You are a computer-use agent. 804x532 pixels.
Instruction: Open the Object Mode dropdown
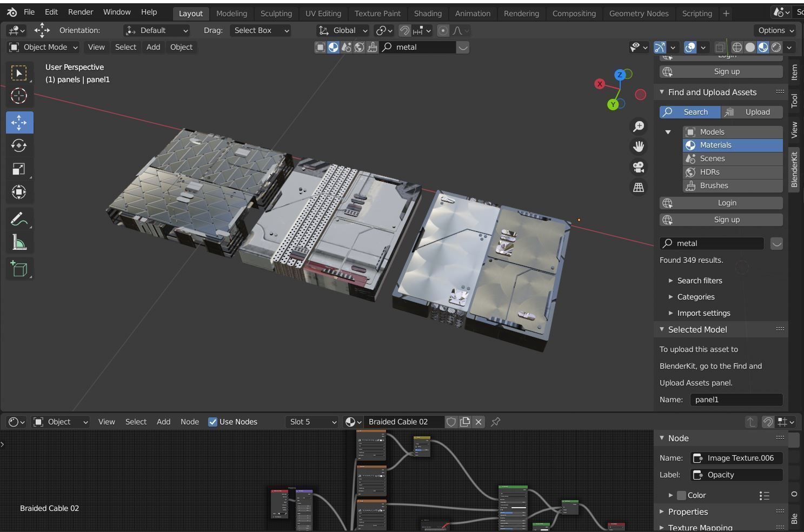pyautogui.click(x=43, y=47)
